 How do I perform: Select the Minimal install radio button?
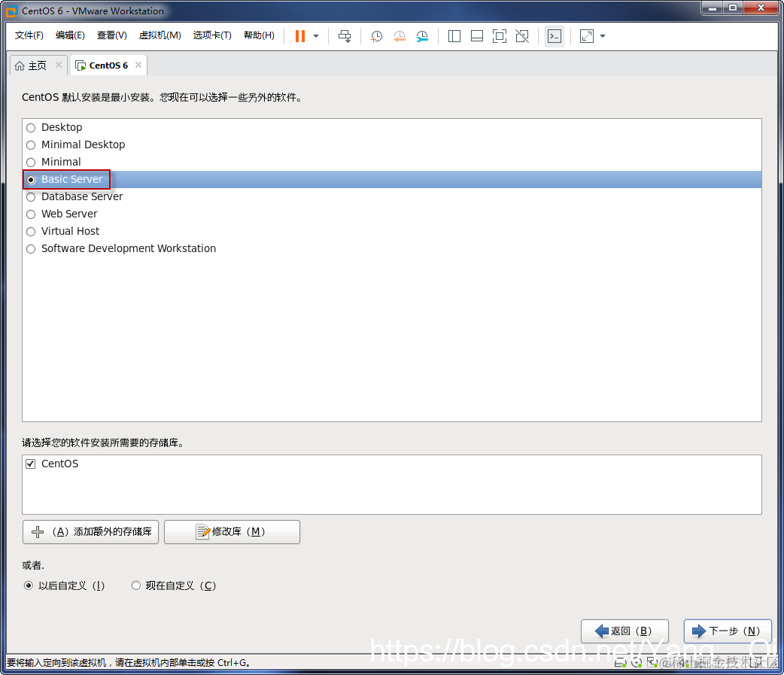tap(31, 163)
